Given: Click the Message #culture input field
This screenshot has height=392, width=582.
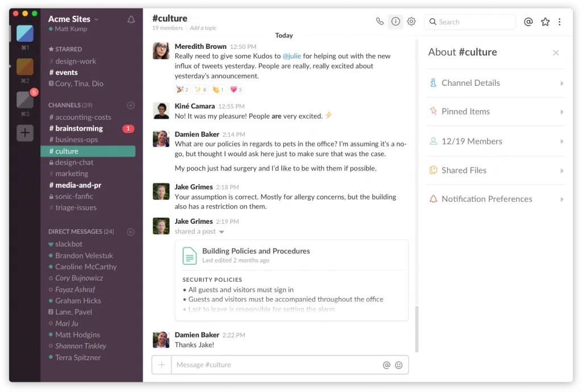Looking at the screenshot, I should pyautogui.click(x=277, y=365).
